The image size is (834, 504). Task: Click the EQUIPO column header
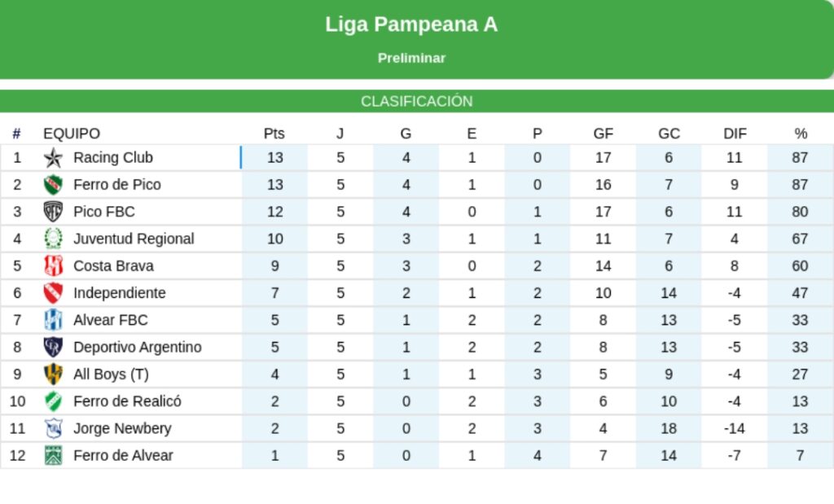click(x=72, y=134)
